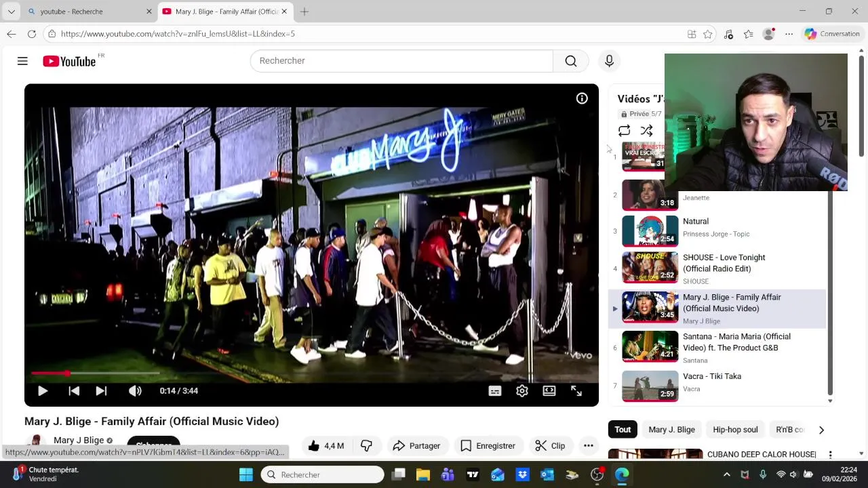Open the Jeanette playlist video thumbnail
The height and width of the screenshot is (488, 868).
(650, 196)
